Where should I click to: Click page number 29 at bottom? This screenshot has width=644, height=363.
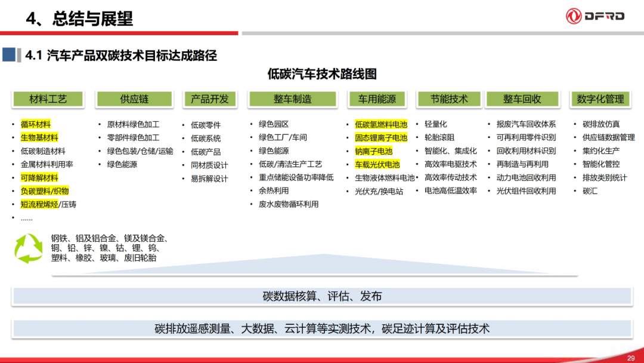(x=630, y=358)
